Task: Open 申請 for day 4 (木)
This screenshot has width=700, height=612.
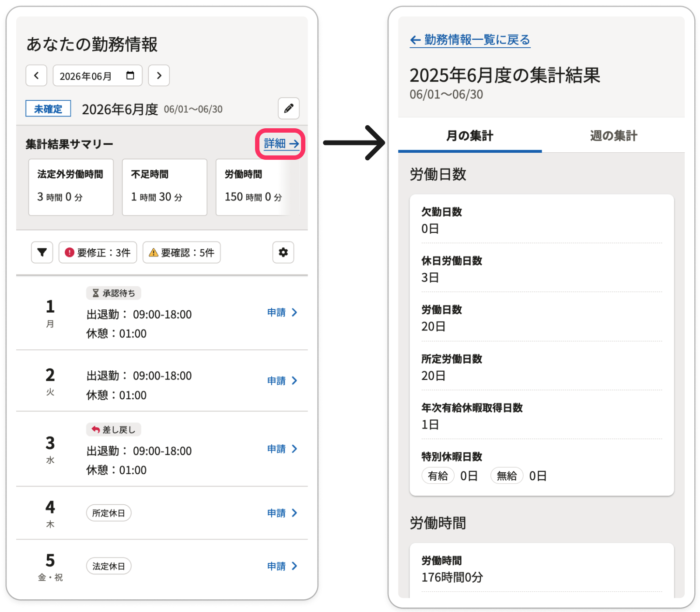Action: click(x=282, y=513)
